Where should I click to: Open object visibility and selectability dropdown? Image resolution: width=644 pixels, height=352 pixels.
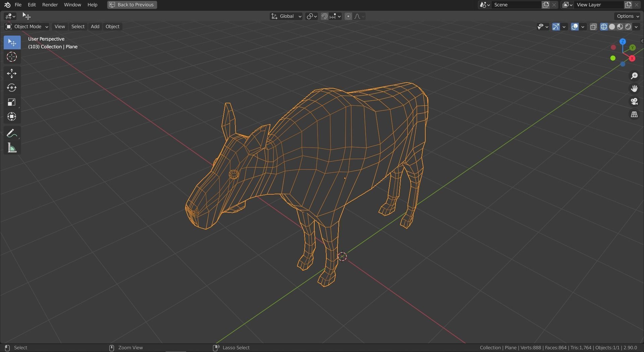(543, 27)
